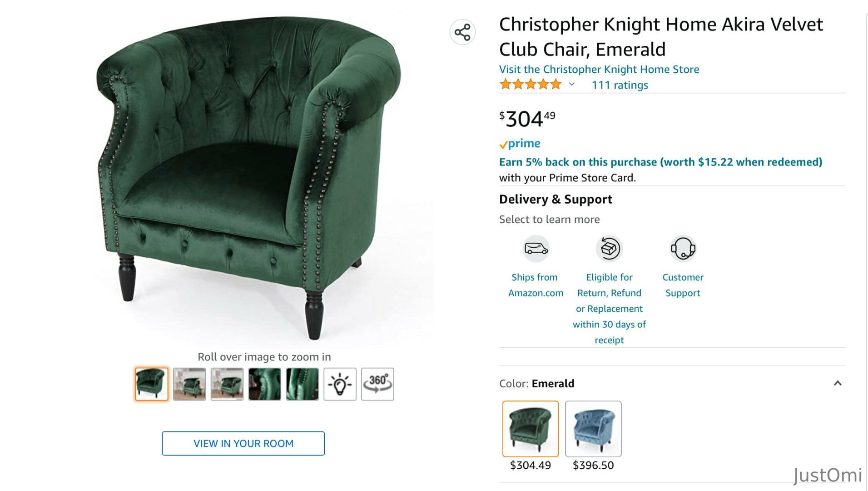868x491 pixels.
Task: Click the Prime checkmark logo
Action: click(520, 144)
